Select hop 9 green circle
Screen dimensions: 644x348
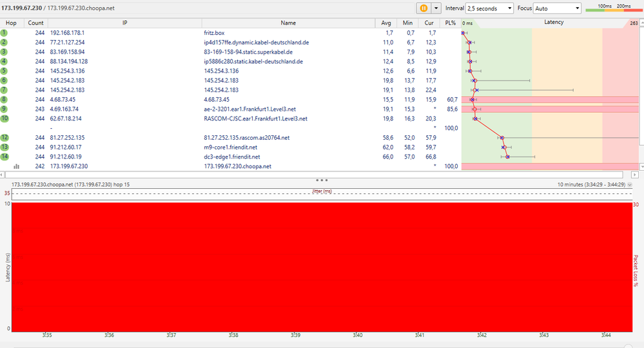(x=4, y=109)
